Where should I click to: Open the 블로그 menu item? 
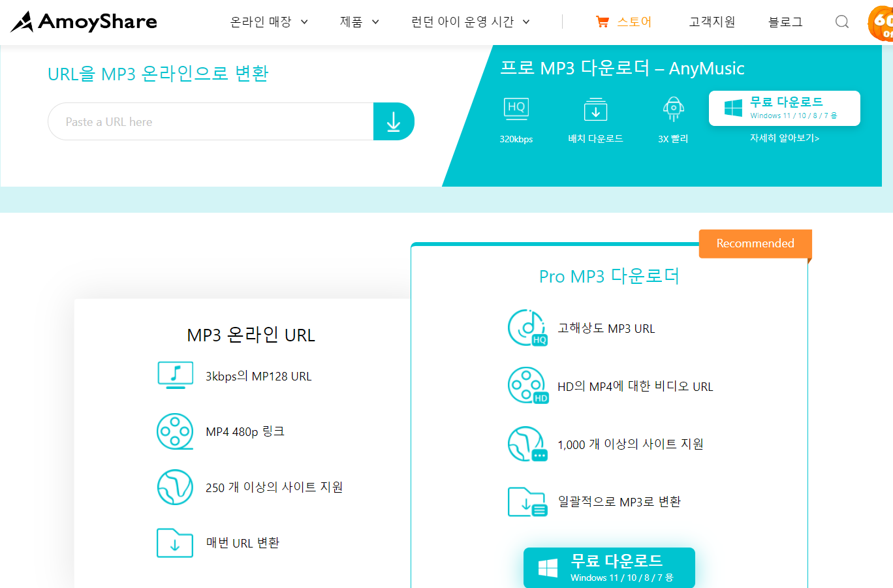click(785, 21)
